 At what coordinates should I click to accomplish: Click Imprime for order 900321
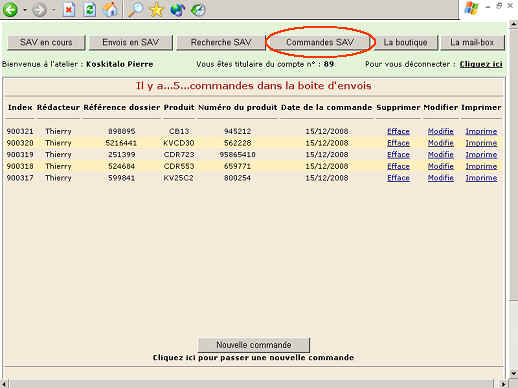pyautogui.click(x=481, y=131)
